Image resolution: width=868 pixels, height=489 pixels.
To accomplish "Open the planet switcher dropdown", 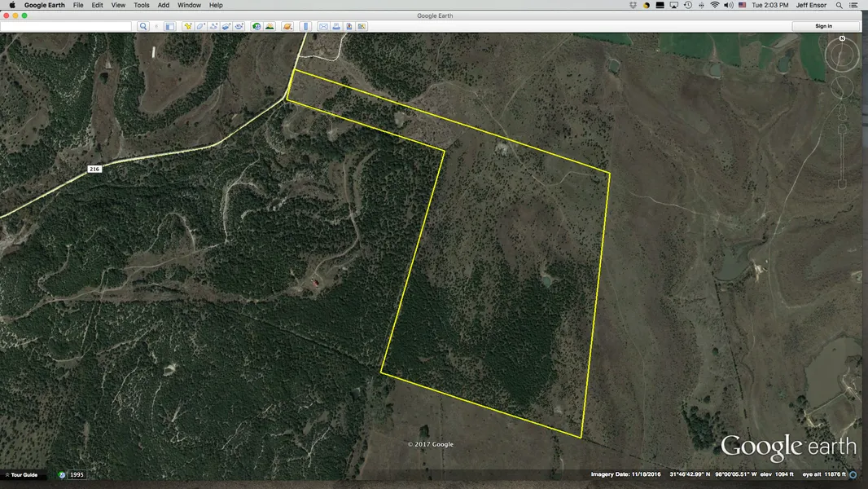I will (287, 26).
